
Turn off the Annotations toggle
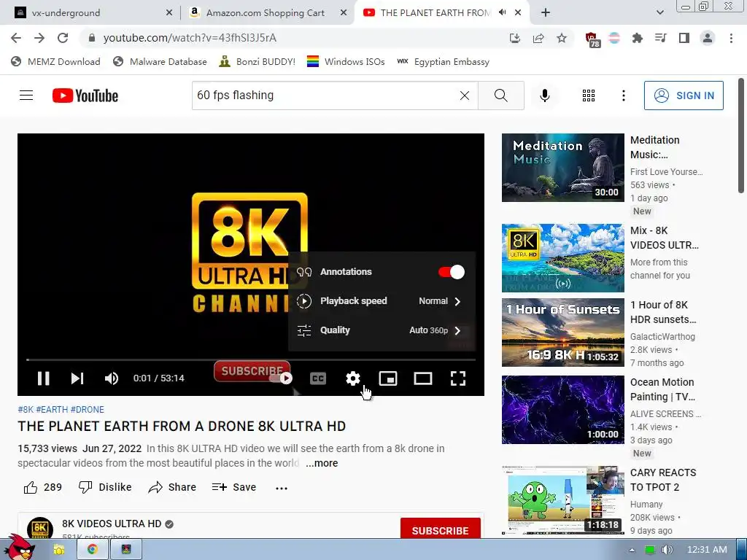point(451,272)
